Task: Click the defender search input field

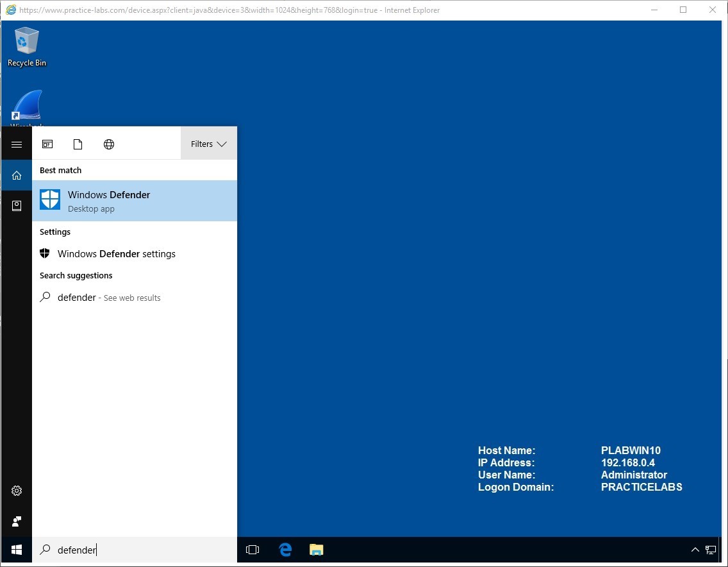Action: coord(135,550)
